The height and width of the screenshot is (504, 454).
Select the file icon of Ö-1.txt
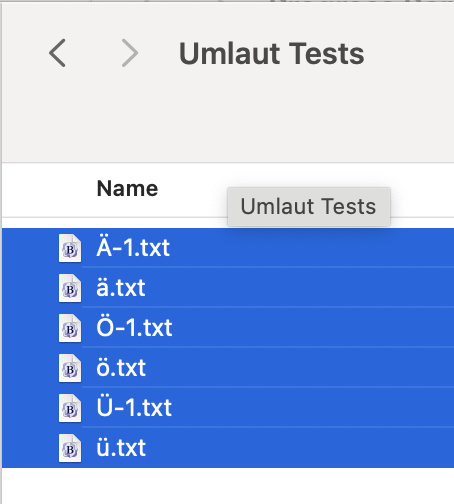pos(70,328)
